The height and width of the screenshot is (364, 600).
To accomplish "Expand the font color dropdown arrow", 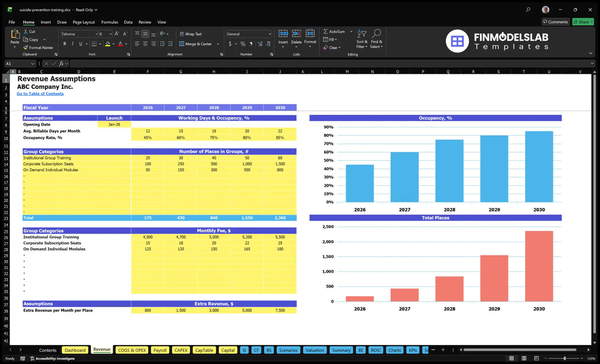I will [126, 44].
